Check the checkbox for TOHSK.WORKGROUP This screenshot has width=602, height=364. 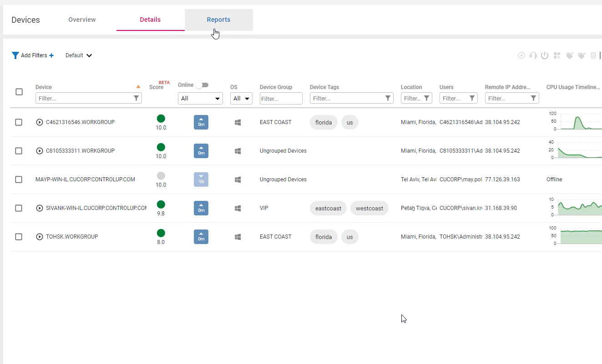[19, 237]
